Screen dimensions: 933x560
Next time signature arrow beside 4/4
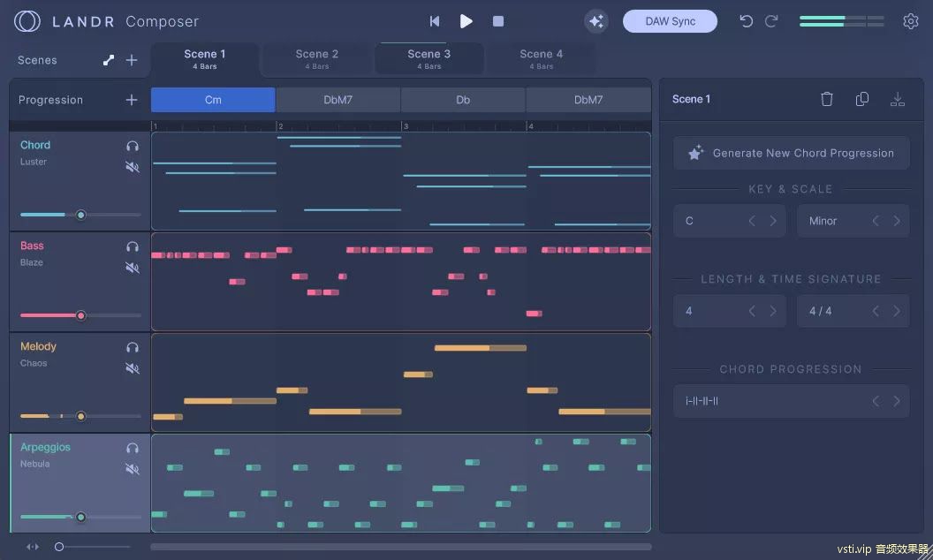point(897,311)
